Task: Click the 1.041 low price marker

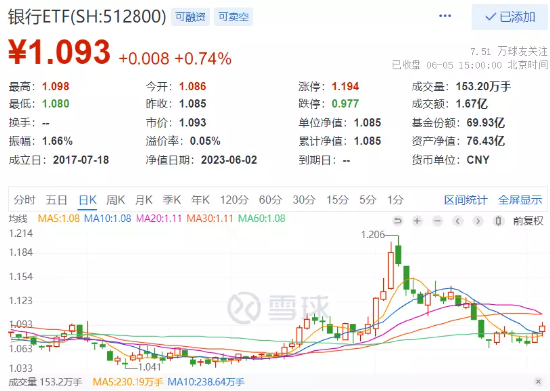Action: click(149, 367)
